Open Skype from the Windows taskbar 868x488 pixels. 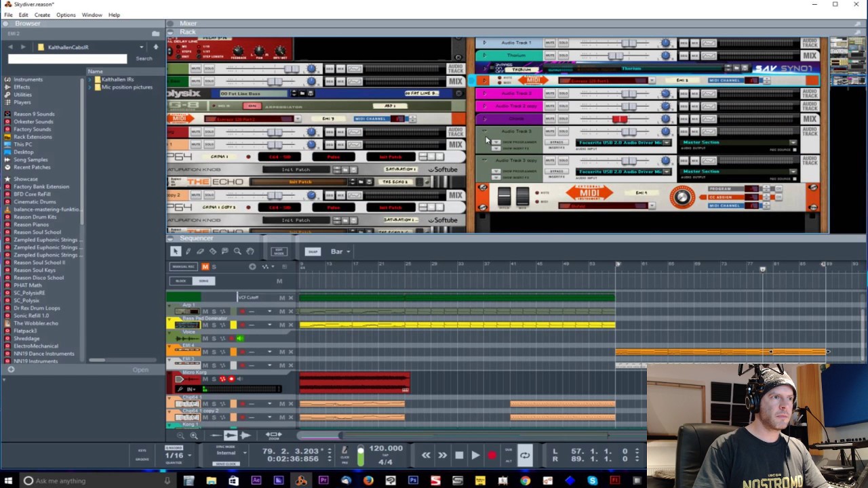click(x=592, y=481)
